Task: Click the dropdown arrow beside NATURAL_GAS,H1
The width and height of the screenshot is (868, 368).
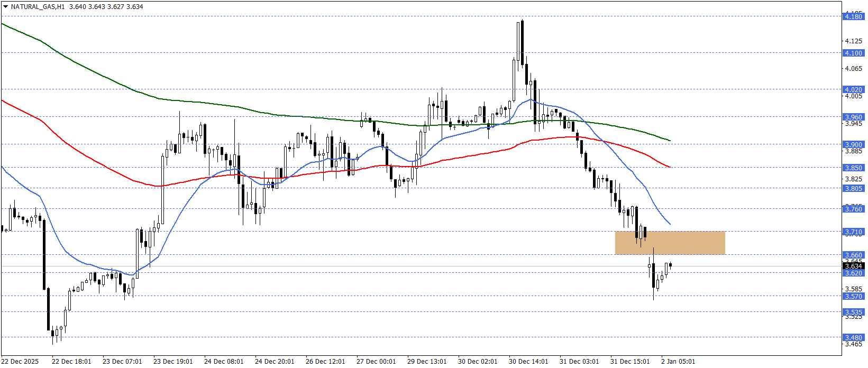Action: coord(5,7)
